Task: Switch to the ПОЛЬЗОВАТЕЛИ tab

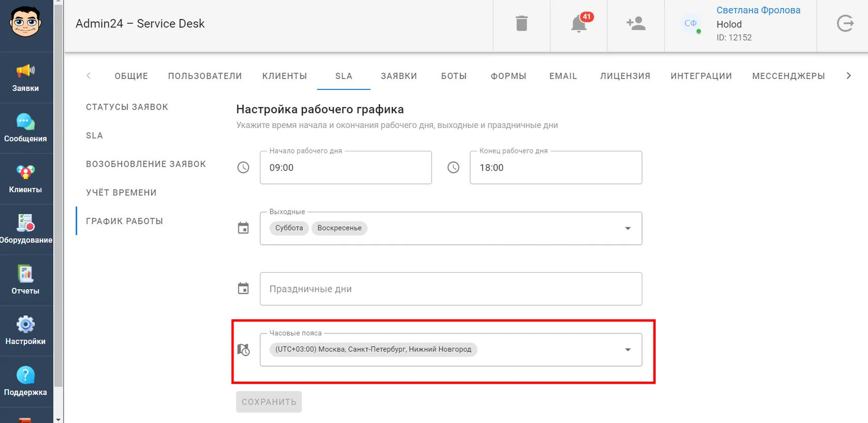Action: coord(205,76)
